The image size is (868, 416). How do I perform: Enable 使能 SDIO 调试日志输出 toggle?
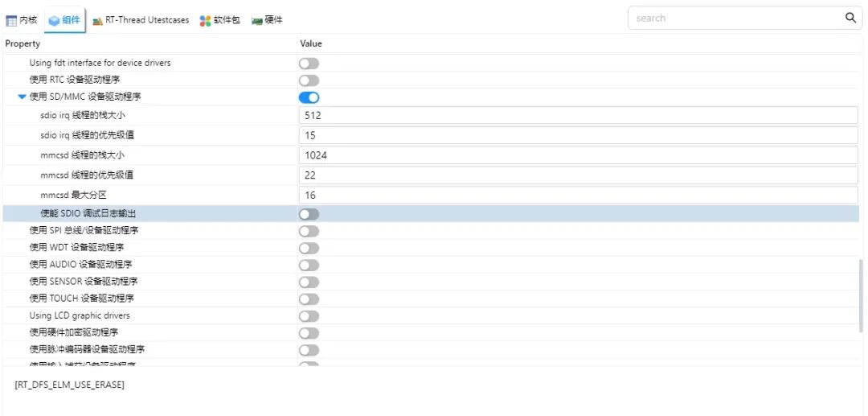pyautogui.click(x=309, y=214)
